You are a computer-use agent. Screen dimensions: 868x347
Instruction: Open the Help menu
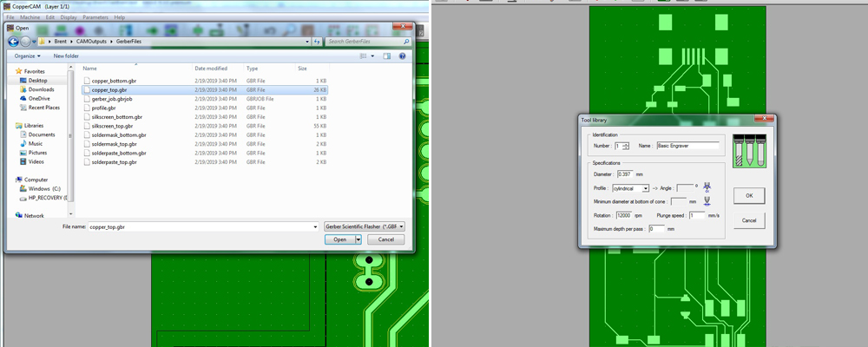(120, 17)
